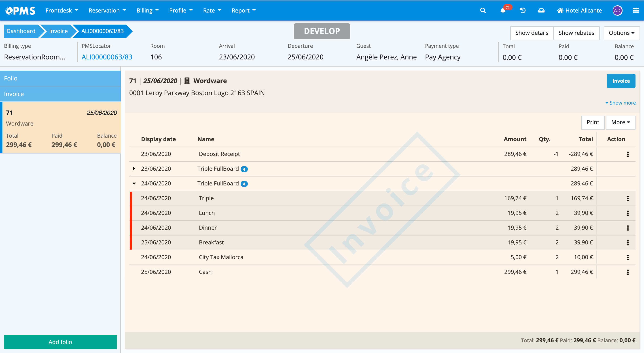Open PMSLocator link ALI00000063/83
Screen dimensions: 644x353
tap(107, 57)
